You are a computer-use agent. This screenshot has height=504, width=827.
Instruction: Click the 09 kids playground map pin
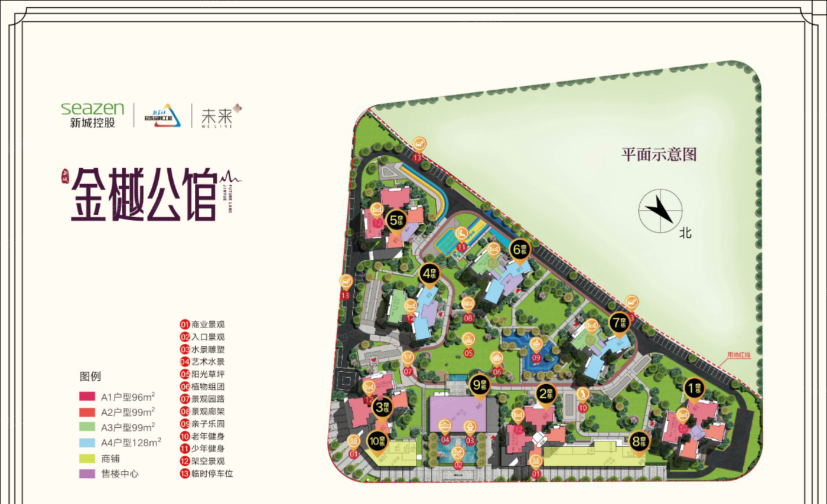click(x=536, y=350)
